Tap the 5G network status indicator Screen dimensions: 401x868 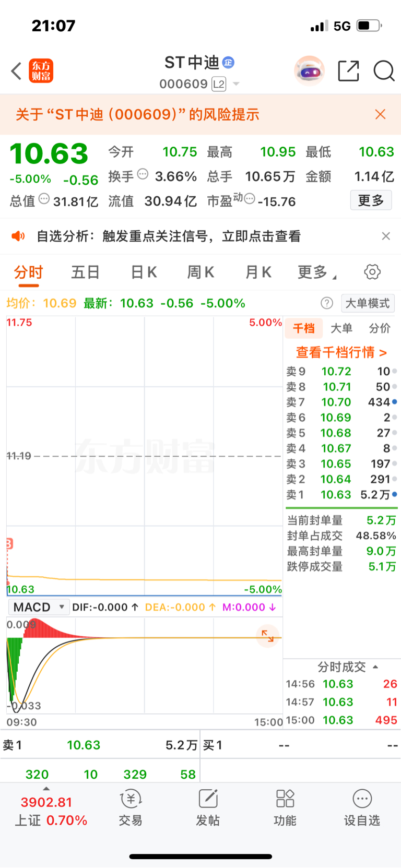coord(342,26)
